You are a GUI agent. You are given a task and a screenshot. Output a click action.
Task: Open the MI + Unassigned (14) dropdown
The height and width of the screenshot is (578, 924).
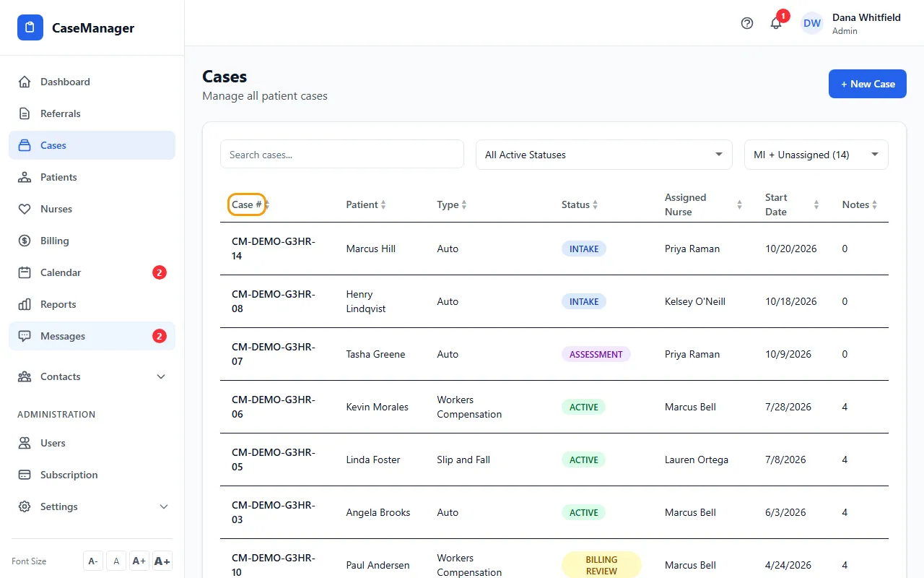[816, 155]
